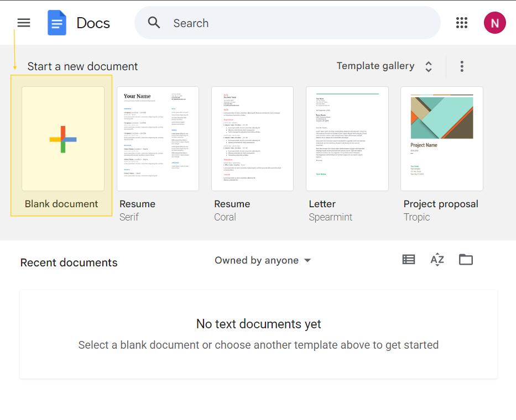Expand the Template gallery
Image resolution: width=516 pixels, height=420 pixels.
tap(384, 66)
